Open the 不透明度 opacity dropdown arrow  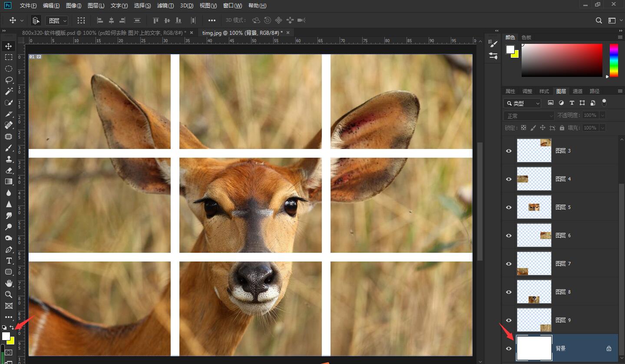click(x=602, y=116)
